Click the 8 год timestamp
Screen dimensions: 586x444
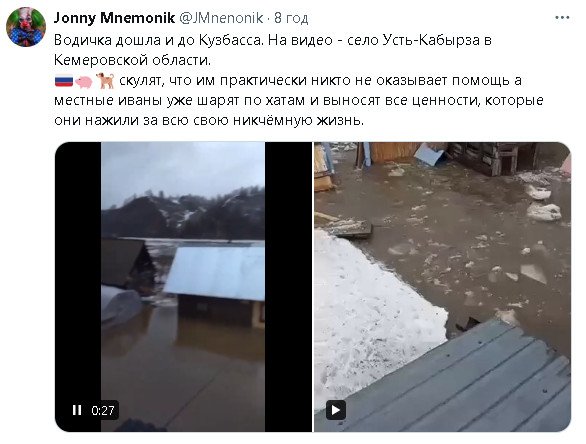coord(291,18)
